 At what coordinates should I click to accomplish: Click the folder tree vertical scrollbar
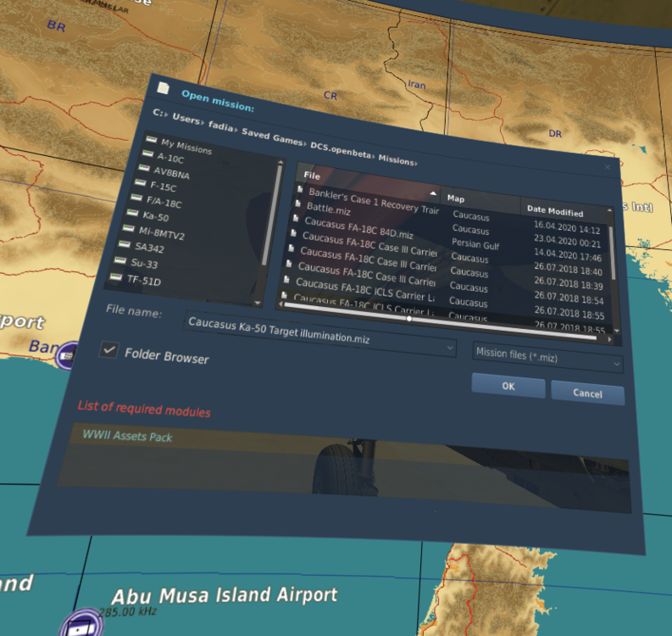(272, 215)
